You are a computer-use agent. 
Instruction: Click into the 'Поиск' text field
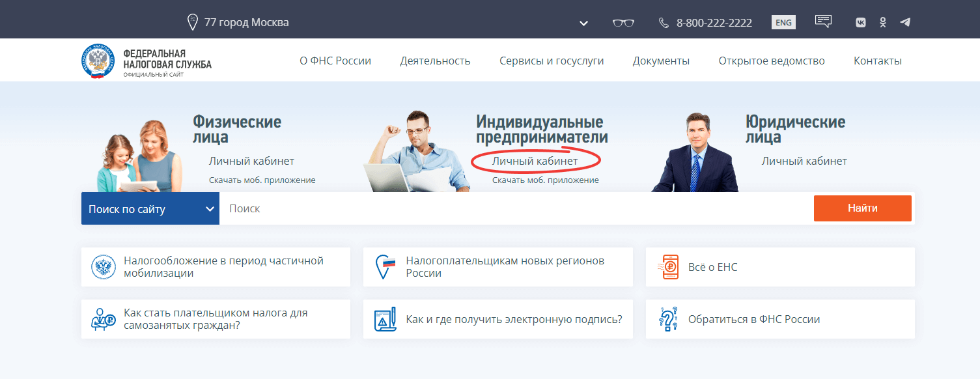point(514,208)
